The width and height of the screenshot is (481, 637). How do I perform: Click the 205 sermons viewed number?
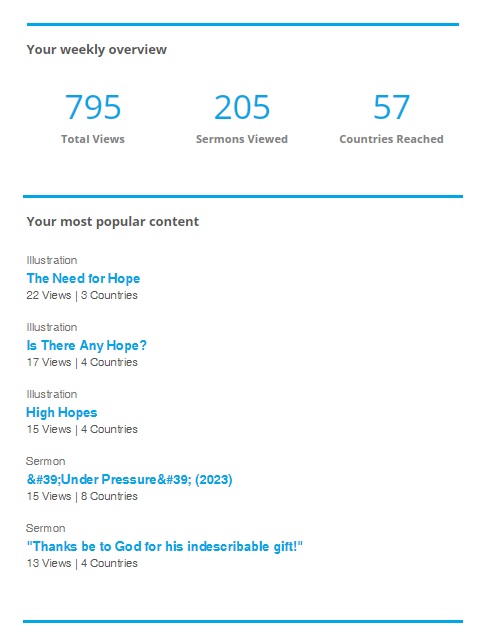[242, 107]
